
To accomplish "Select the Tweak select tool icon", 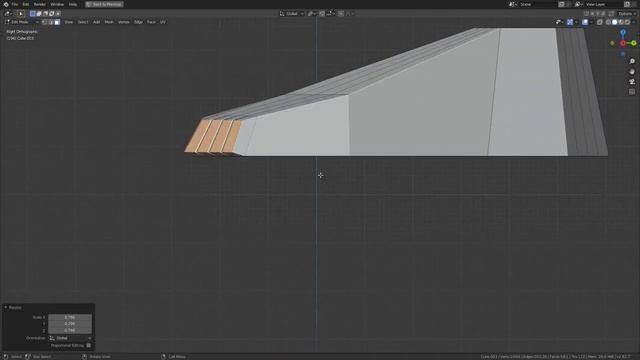I will pyautogui.click(x=21, y=13).
